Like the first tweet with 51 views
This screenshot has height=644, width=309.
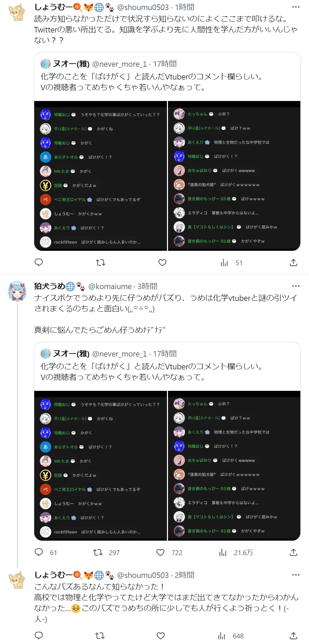coord(162,263)
